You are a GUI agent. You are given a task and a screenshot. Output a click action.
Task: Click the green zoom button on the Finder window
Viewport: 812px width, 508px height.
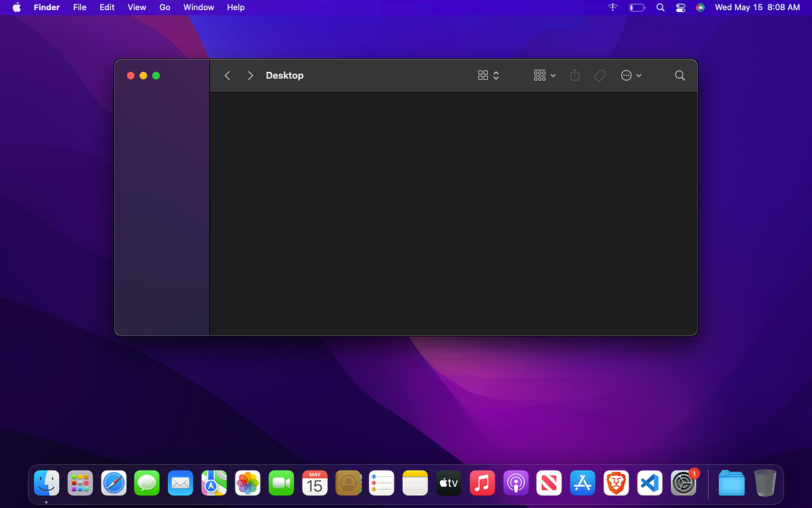point(156,75)
